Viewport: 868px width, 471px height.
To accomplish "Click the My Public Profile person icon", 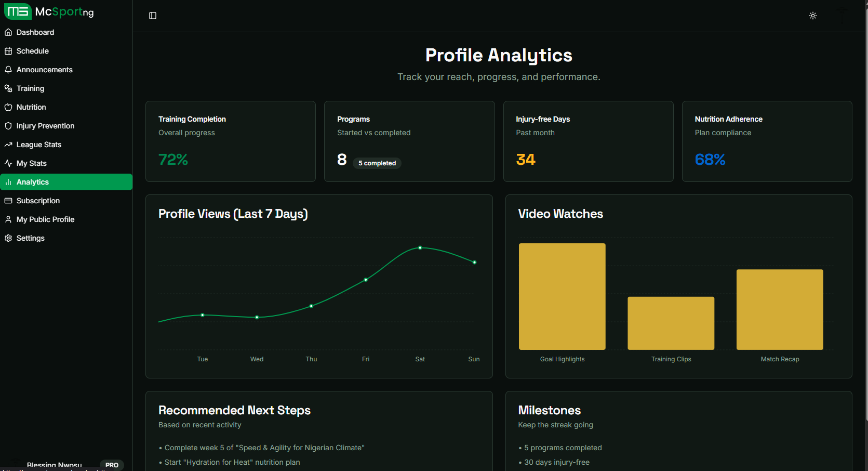I will (8, 219).
